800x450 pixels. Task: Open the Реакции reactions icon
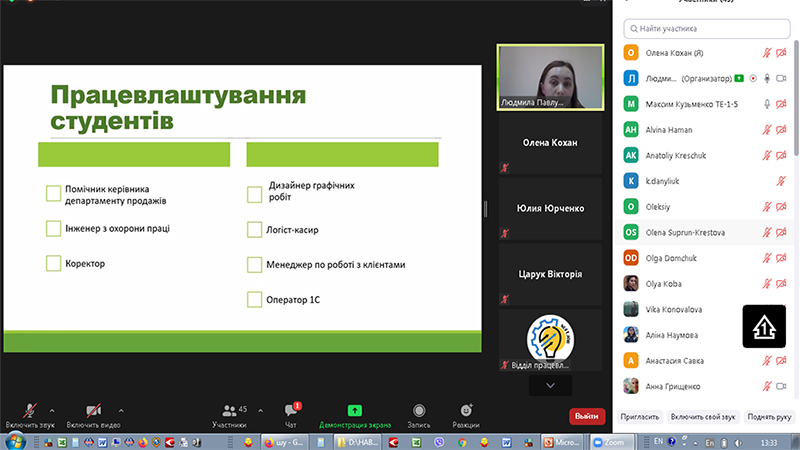coord(466,410)
